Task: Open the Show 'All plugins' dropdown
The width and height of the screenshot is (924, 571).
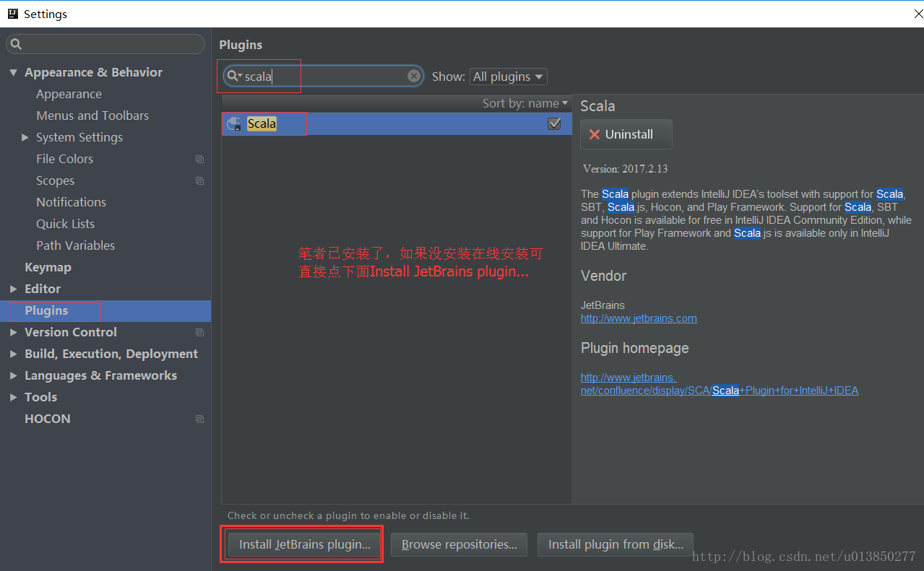Action: [508, 77]
